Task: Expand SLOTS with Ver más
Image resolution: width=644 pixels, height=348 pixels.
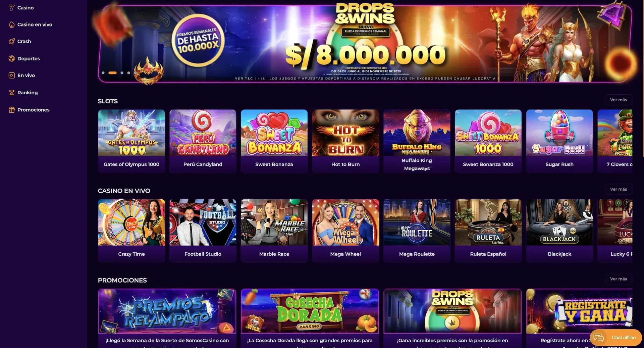Action: click(x=619, y=100)
